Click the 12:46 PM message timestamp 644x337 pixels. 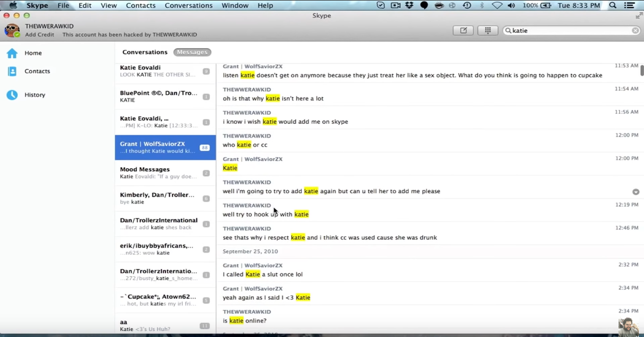click(x=627, y=228)
